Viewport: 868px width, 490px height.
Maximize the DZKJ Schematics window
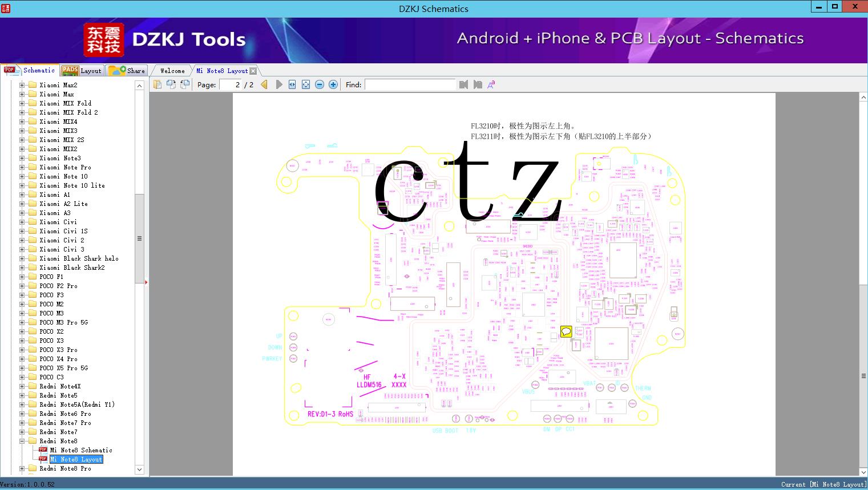coord(835,7)
